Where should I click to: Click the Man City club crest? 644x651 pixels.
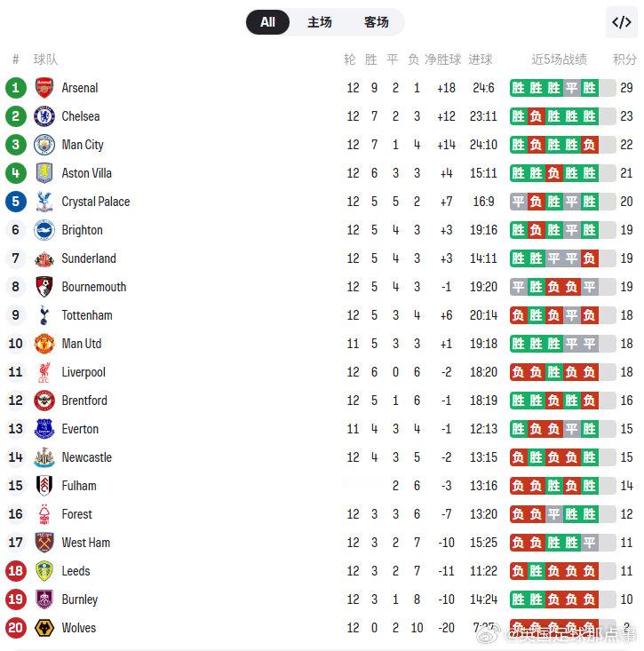pos(44,145)
